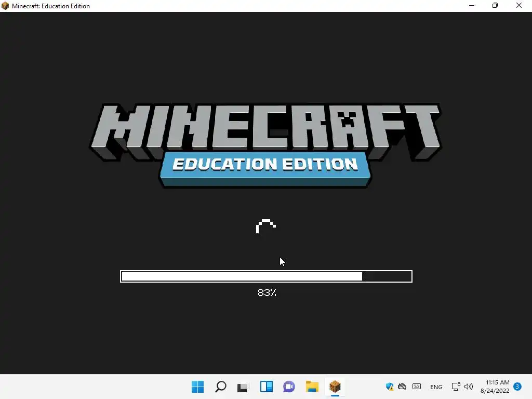Open the Windows Start menu
532x399 pixels.
point(197,387)
